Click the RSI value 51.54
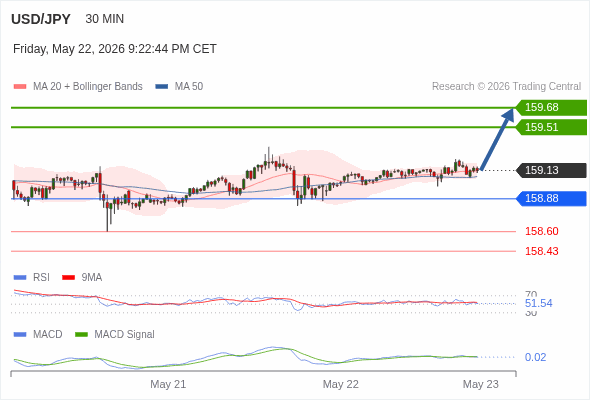This screenshot has width=590, height=400. coord(539,303)
